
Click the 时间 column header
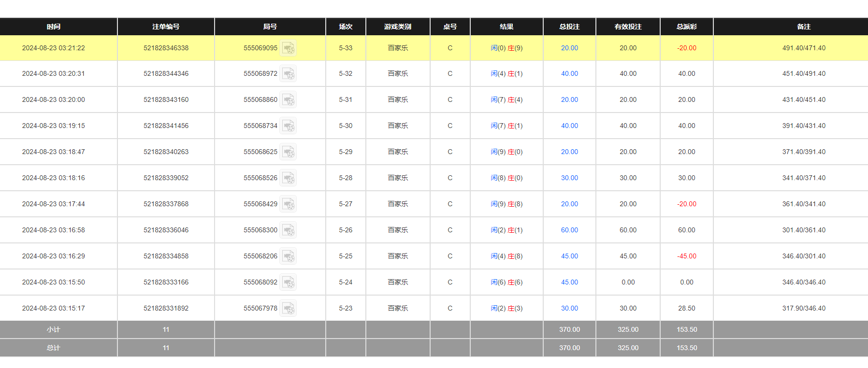tap(54, 27)
